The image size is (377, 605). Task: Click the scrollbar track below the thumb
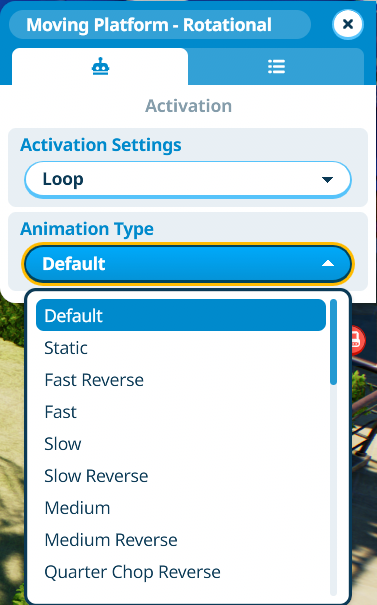334,490
